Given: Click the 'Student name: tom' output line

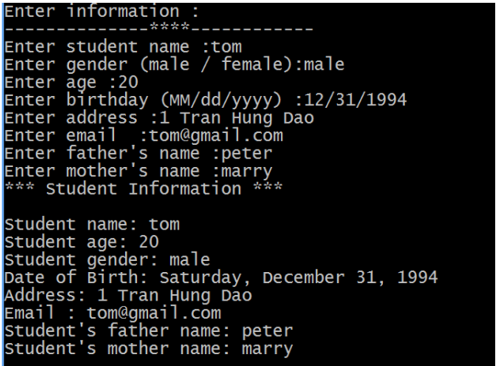Looking at the screenshot, I should pyautogui.click(x=92, y=224).
